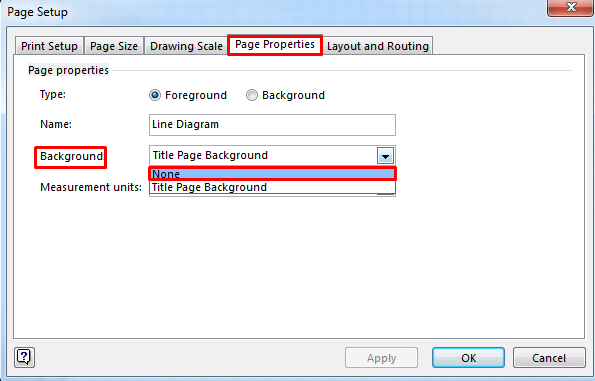Switch to the Print Setup tab
Screen dimensions: 595x381
[49, 46]
